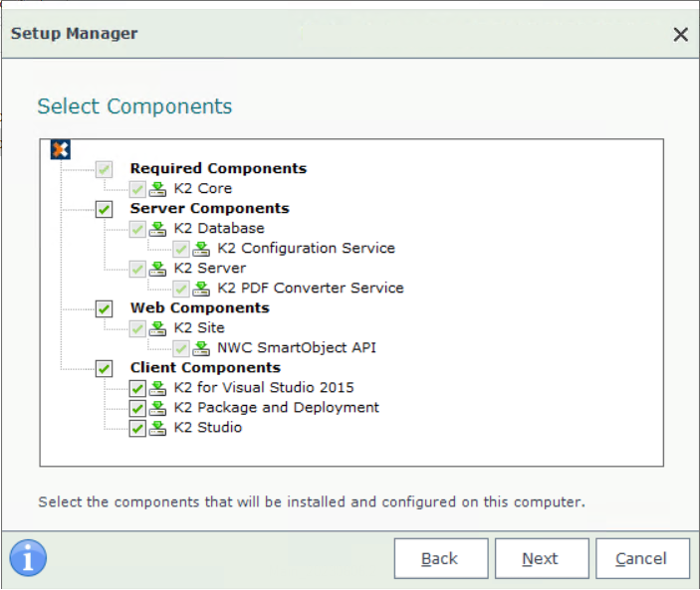Toggle the Web Components checkbox
Image resolution: width=700 pixels, height=590 pixels.
click(105, 308)
